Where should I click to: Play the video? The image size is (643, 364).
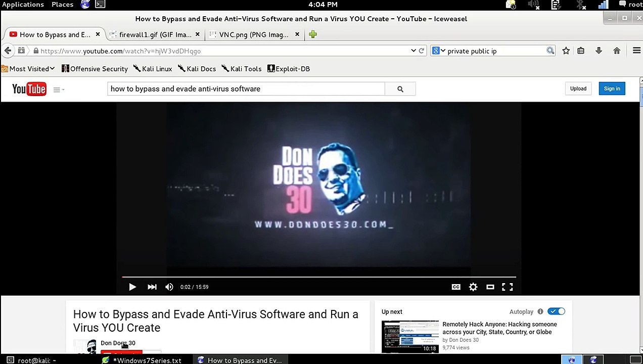click(132, 287)
